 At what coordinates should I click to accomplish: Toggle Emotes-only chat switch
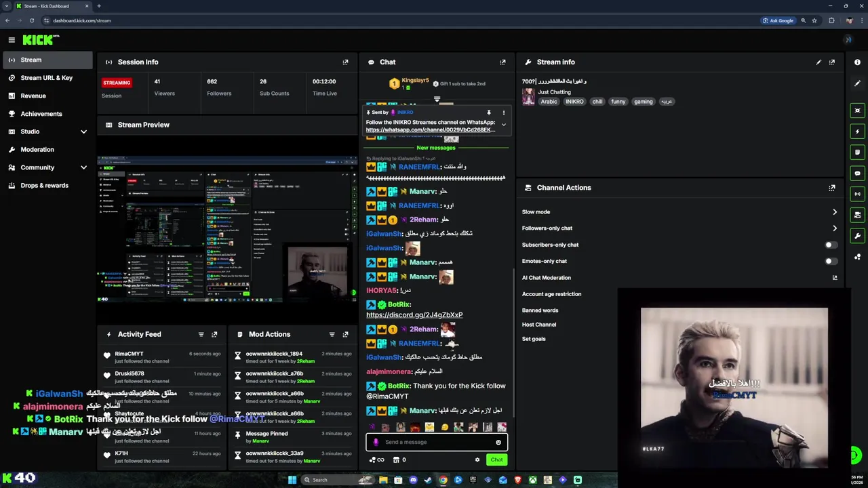(x=831, y=261)
